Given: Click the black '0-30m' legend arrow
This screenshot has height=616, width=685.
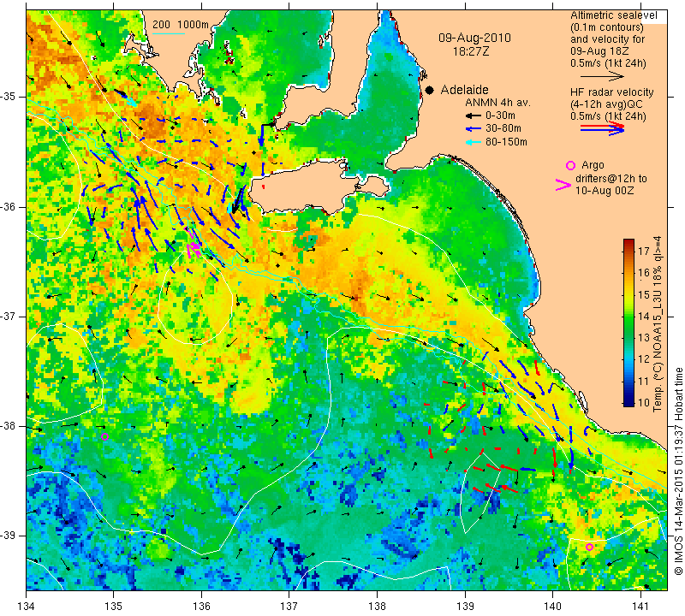Looking at the screenshot, I should click(x=474, y=116).
